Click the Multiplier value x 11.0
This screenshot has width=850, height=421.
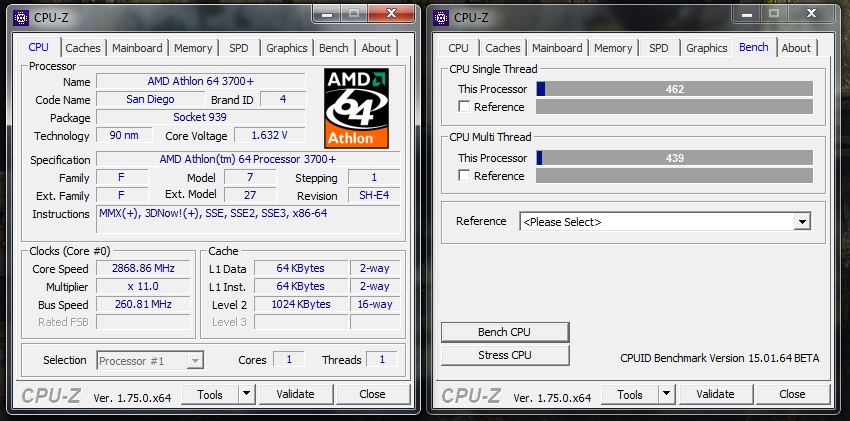tap(144, 286)
